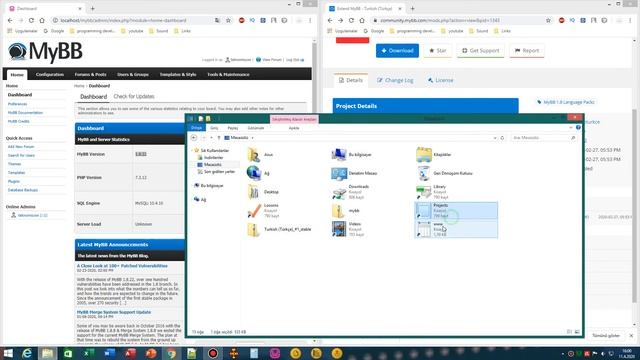Go back in community.mybb.com browser window
Screen dimensions: 640x360
330,20
